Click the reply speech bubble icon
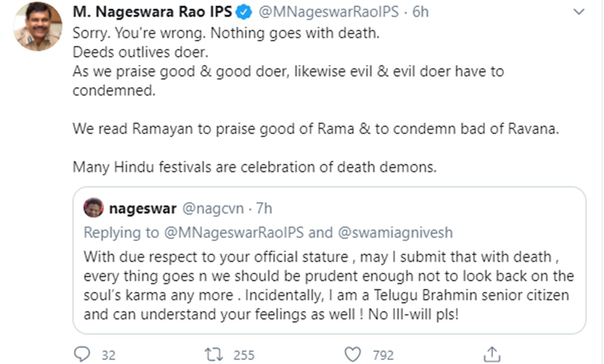Viewport: 604px width, 364px height. pos(82,354)
